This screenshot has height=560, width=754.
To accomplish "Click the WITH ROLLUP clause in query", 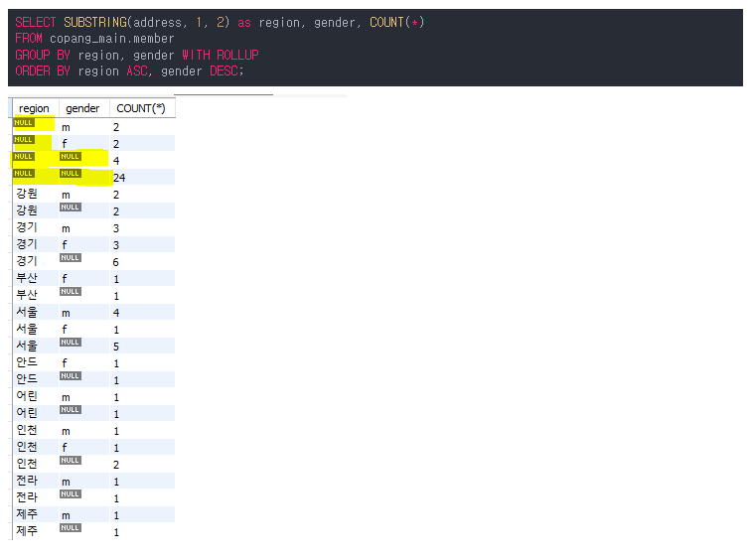I will 221,56.
